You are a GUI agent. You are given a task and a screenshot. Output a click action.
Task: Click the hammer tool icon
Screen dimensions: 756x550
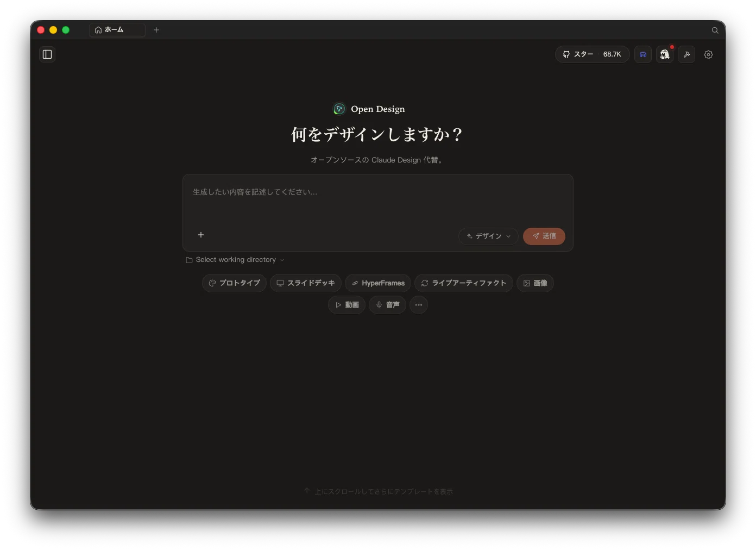pos(686,54)
